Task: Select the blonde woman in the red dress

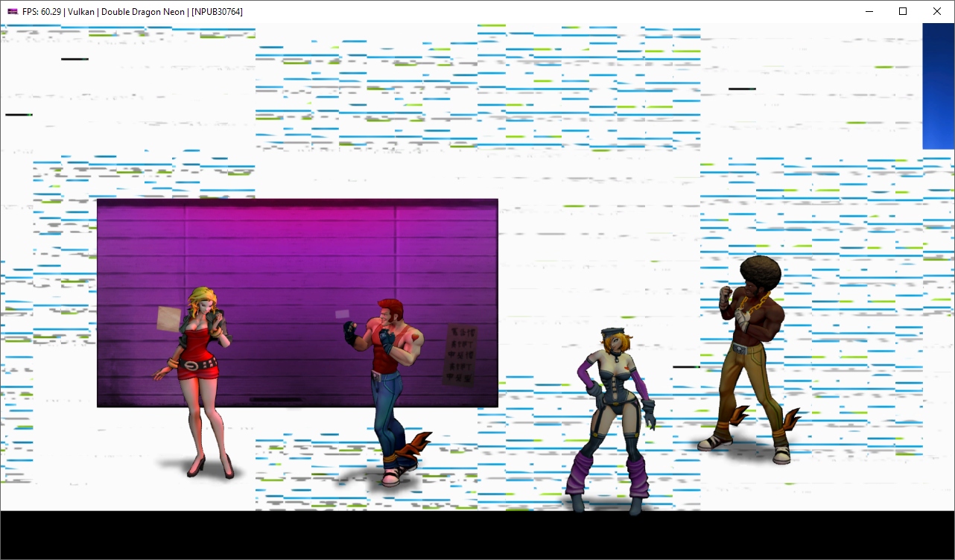Action: coord(197,382)
